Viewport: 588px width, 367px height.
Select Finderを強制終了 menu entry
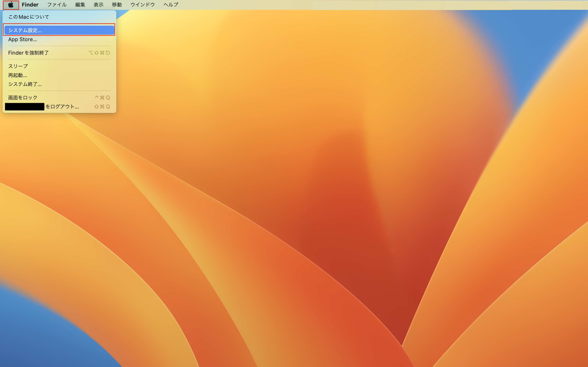click(x=28, y=53)
